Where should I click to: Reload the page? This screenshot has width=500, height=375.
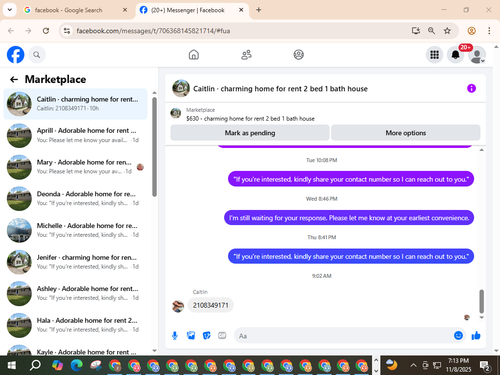pos(46,31)
